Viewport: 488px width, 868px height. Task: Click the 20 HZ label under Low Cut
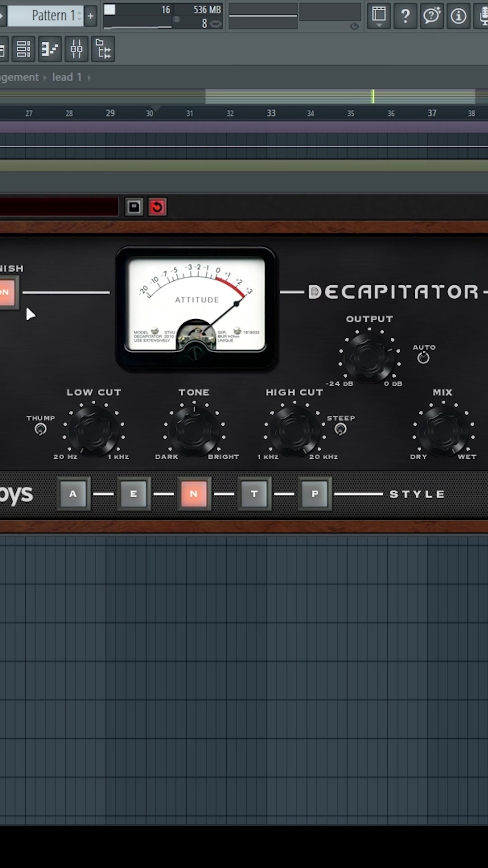coord(66,457)
